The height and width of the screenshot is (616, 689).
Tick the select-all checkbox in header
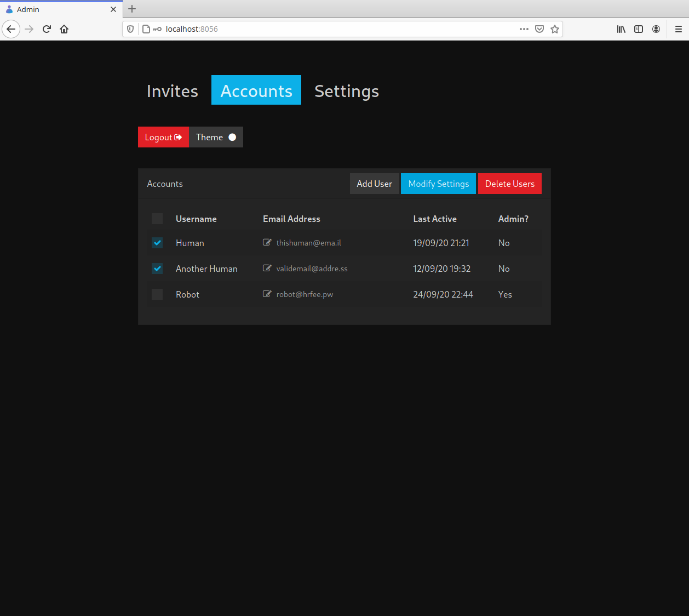[157, 219]
